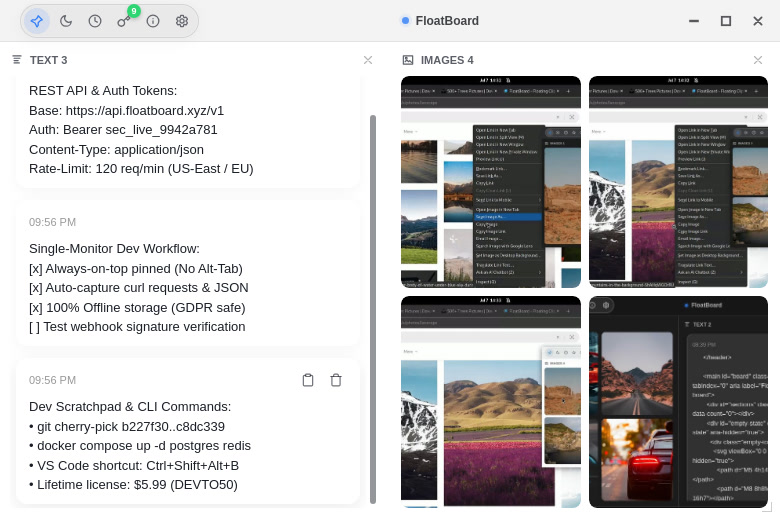Screen dimensions: 780x520
Task: Maximize the FloatBoard window
Action: tap(726, 21)
